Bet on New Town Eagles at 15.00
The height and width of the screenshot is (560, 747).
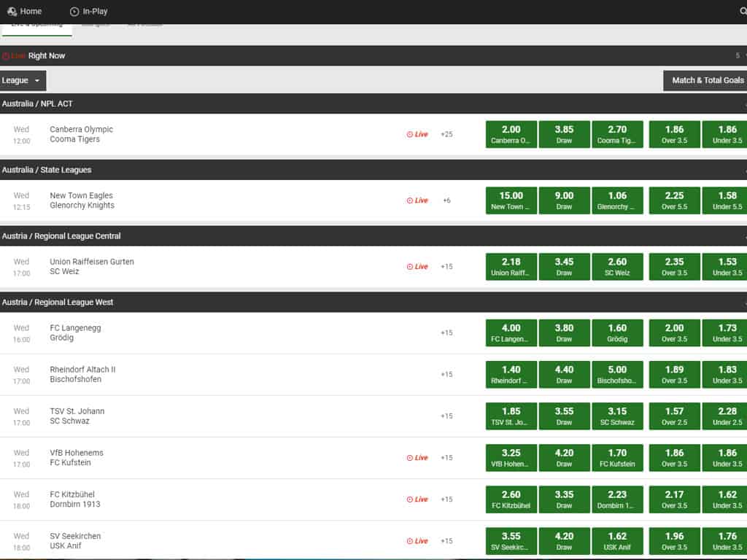(x=511, y=201)
